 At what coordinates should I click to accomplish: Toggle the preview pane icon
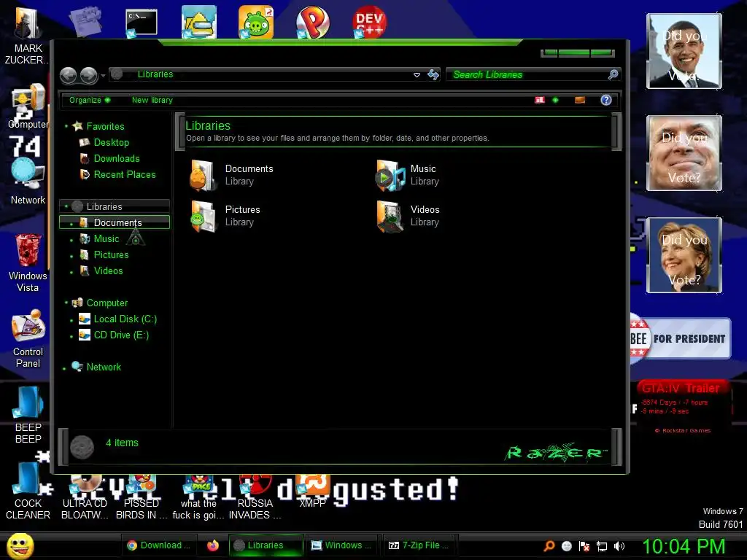pos(580,100)
